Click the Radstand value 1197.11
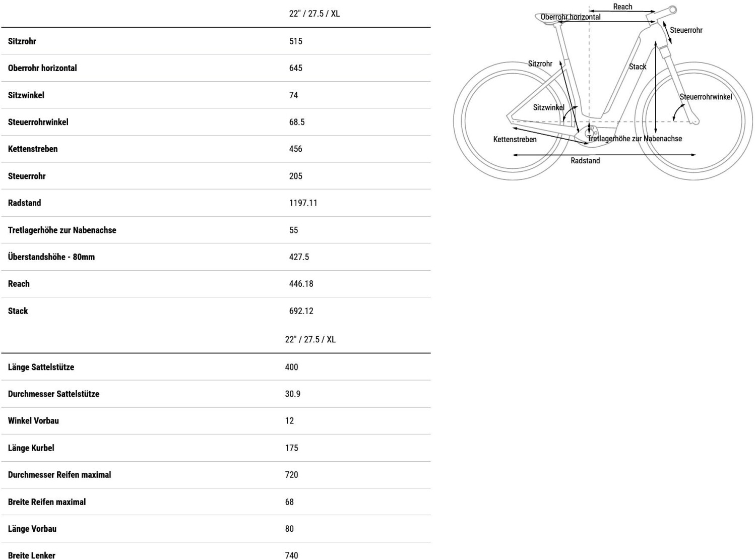Image resolution: width=756 pixels, height=559 pixels. 303,203
